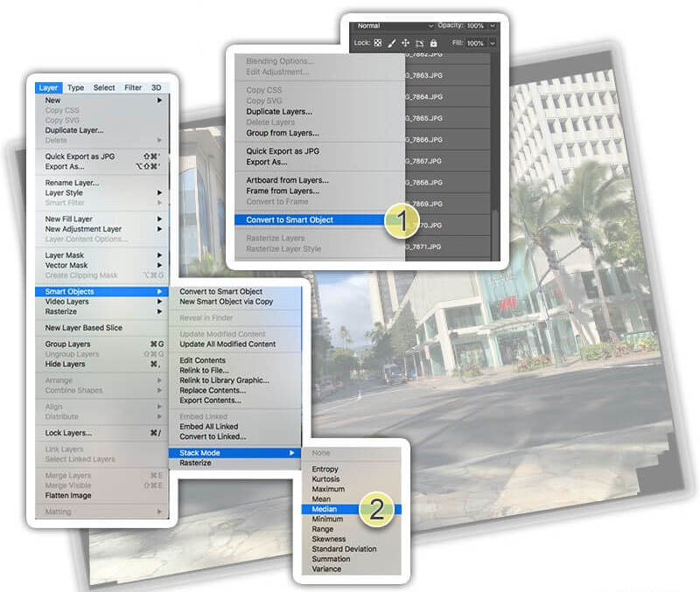Click the prevent artboard auto-nesting lock icon
The width and height of the screenshot is (700, 592).
(x=419, y=43)
